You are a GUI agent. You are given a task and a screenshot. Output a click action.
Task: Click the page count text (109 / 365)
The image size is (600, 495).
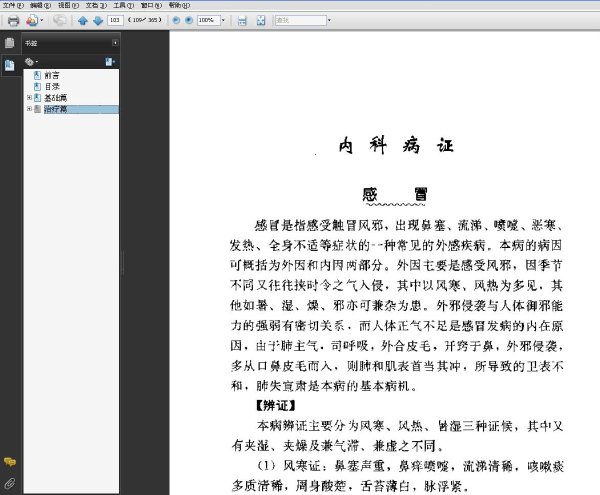pyautogui.click(x=145, y=20)
